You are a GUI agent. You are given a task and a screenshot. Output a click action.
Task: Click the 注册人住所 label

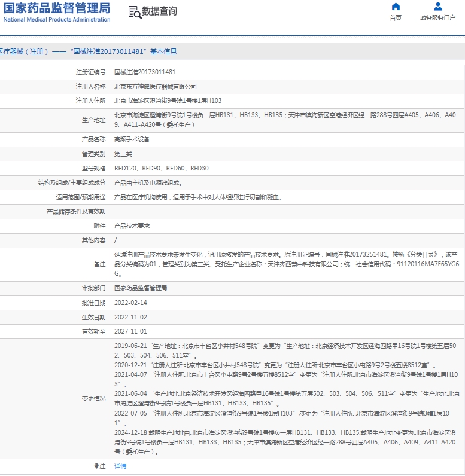(x=90, y=101)
